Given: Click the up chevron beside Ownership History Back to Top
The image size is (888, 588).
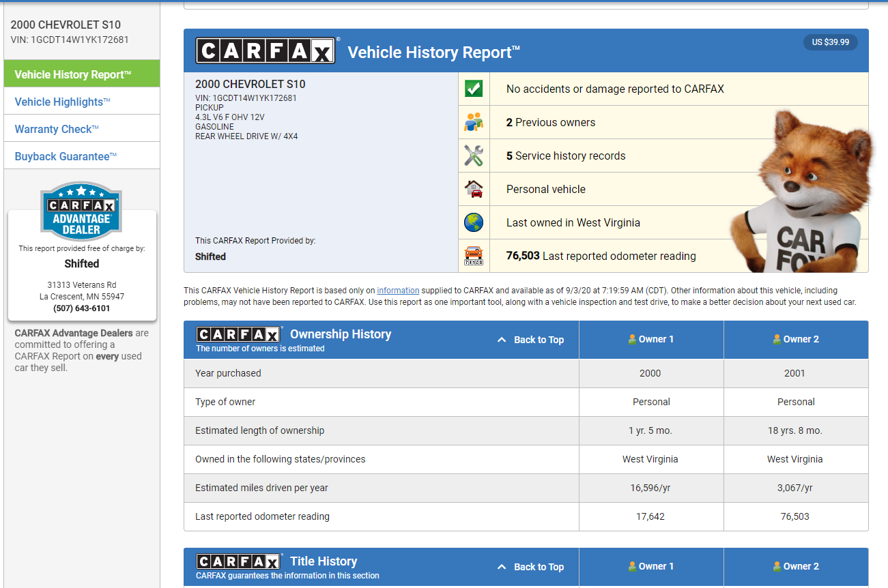Looking at the screenshot, I should pos(502,340).
